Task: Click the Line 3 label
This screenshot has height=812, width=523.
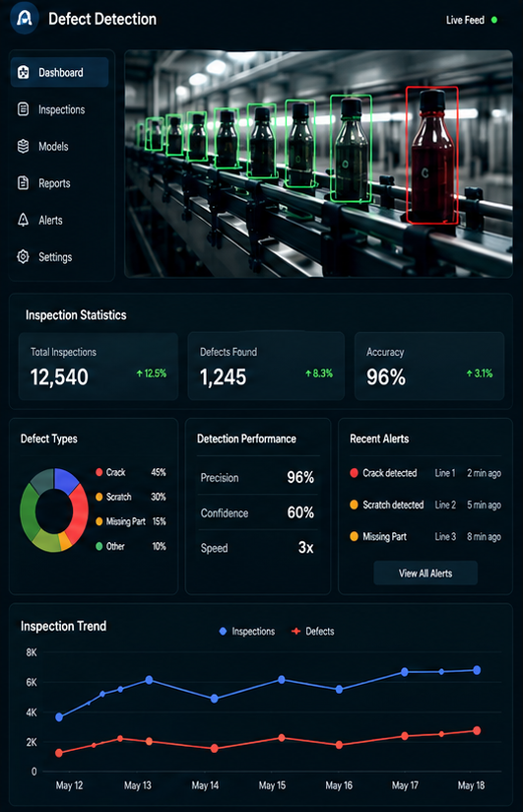Action: [445, 536]
